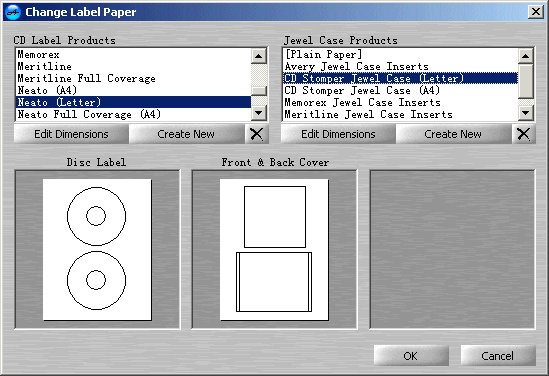Select Neato (A4) label paper
The image size is (549, 376).
133,90
